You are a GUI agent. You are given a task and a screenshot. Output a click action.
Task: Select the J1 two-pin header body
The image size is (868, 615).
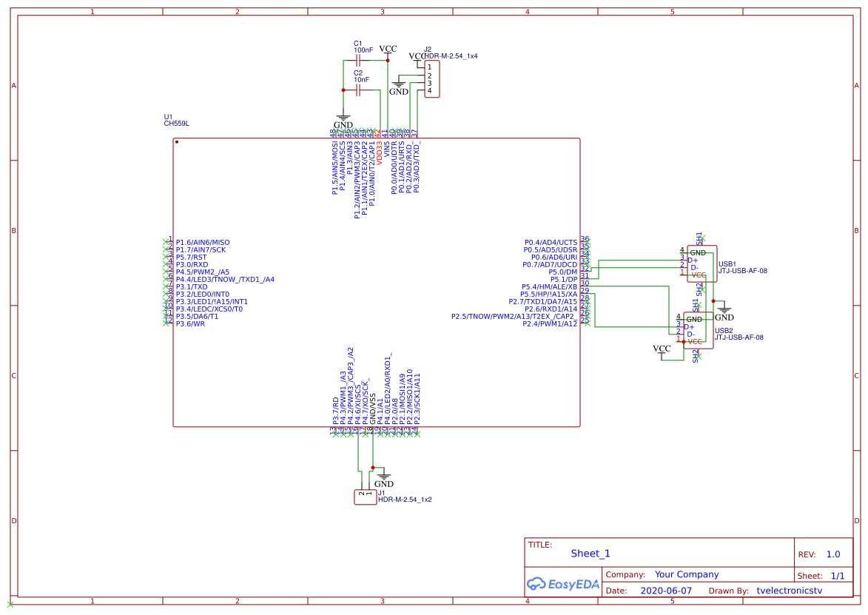point(366,497)
